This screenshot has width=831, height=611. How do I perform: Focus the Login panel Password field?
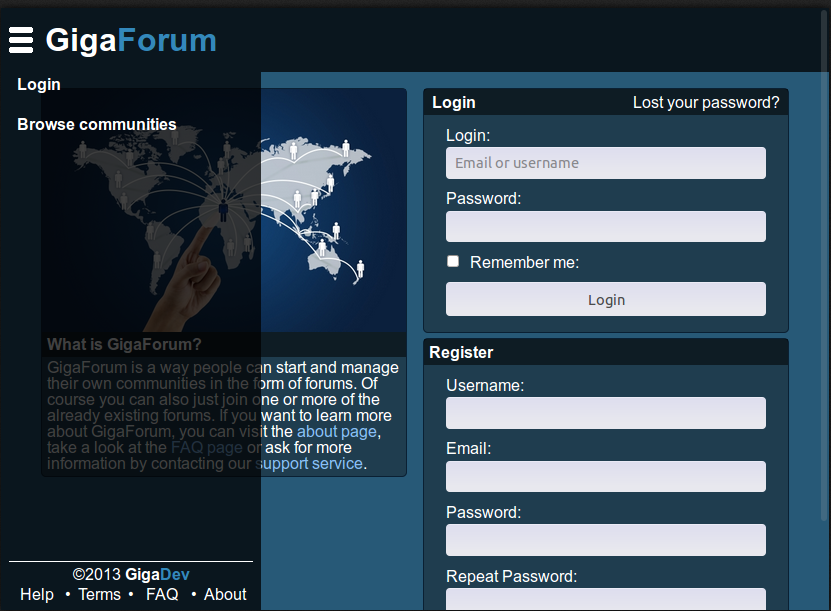606,226
